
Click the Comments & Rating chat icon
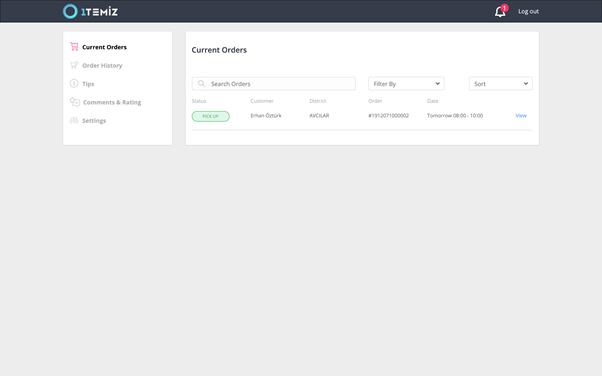coord(74,102)
